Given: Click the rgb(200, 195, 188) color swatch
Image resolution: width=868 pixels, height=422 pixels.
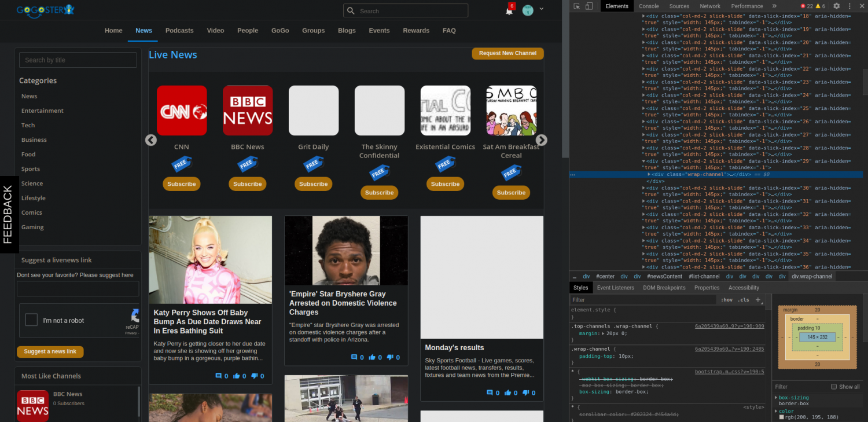Looking at the screenshot, I should pyautogui.click(x=782, y=417).
